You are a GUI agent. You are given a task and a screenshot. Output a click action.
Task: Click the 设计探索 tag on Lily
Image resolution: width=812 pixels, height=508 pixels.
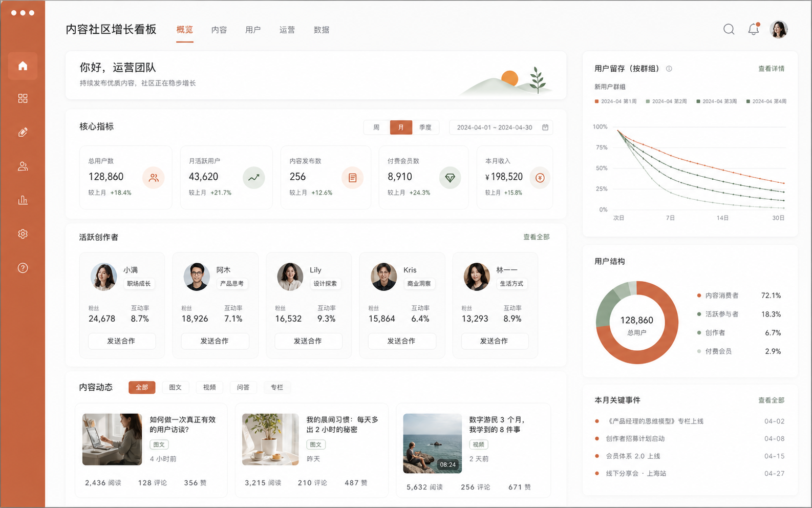(325, 284)
